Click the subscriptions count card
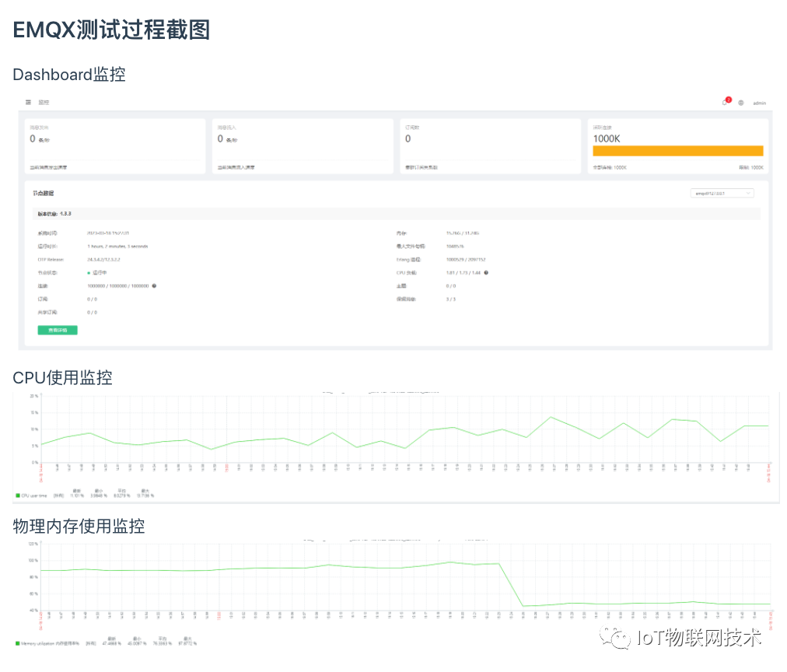 pos(491,146)
